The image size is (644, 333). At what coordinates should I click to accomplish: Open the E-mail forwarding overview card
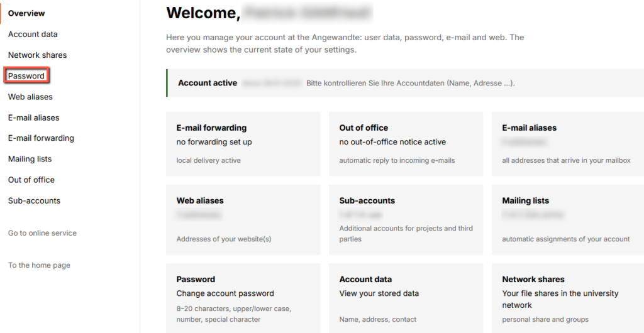tap(243, 144)
